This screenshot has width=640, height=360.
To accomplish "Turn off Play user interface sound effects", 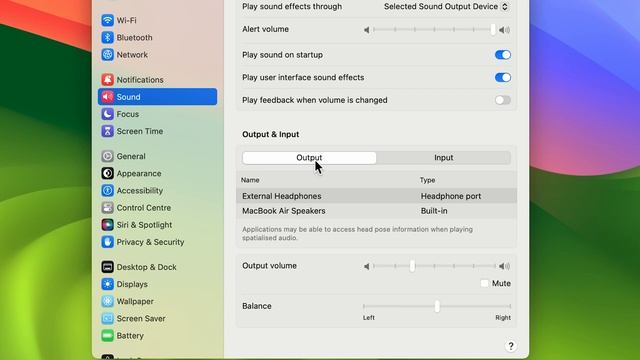I will tap(502, 77).
